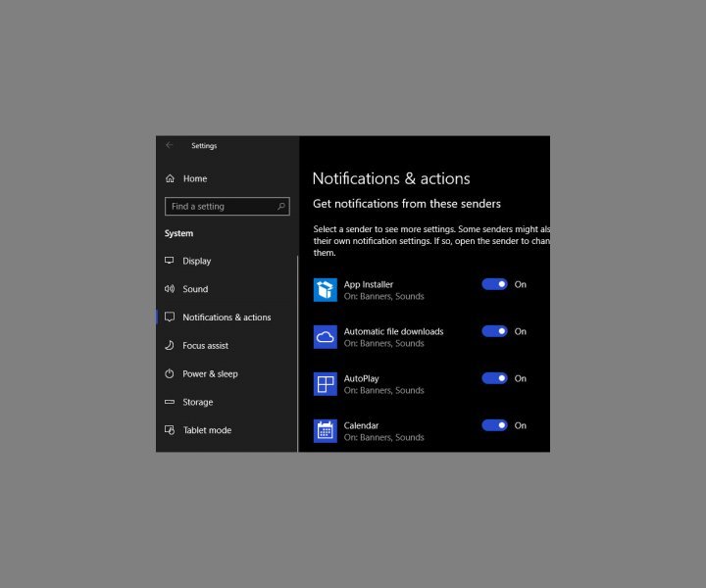Screen dimensions: 706x588
Task: Switch off Calendar notifications toggle
Action: [495, 425]
